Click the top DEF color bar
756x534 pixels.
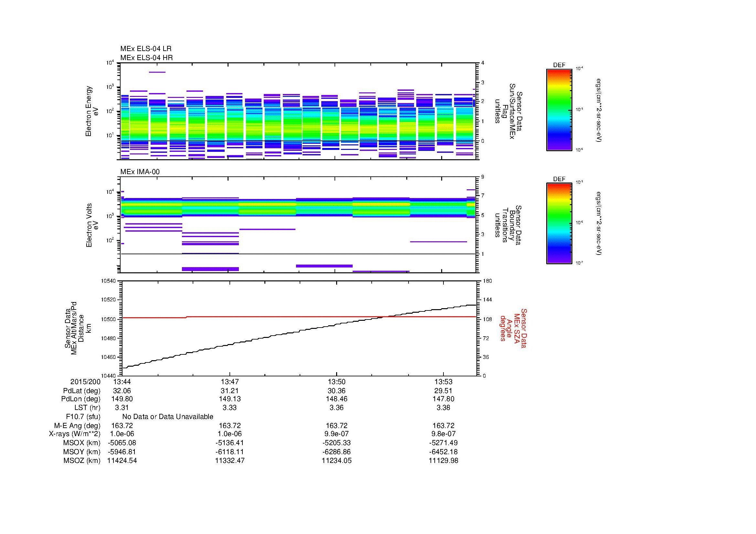(559, 110)
